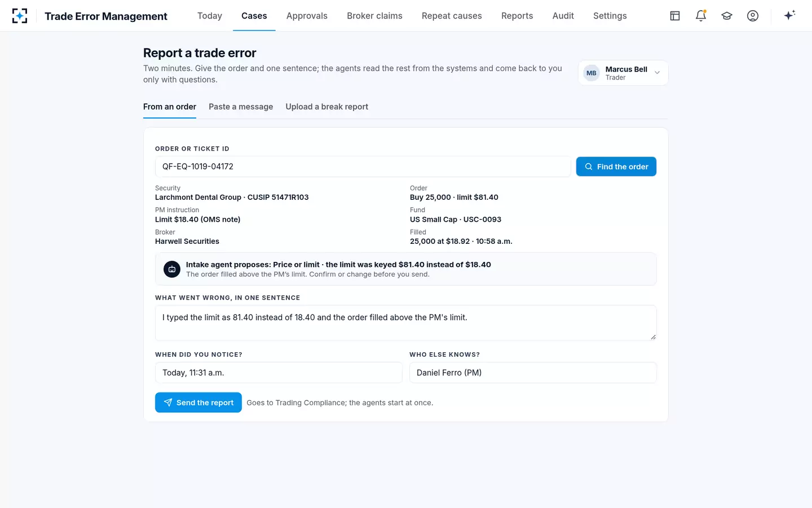
Task: Click the Trade Error Management title
Action: pos(106,16)
